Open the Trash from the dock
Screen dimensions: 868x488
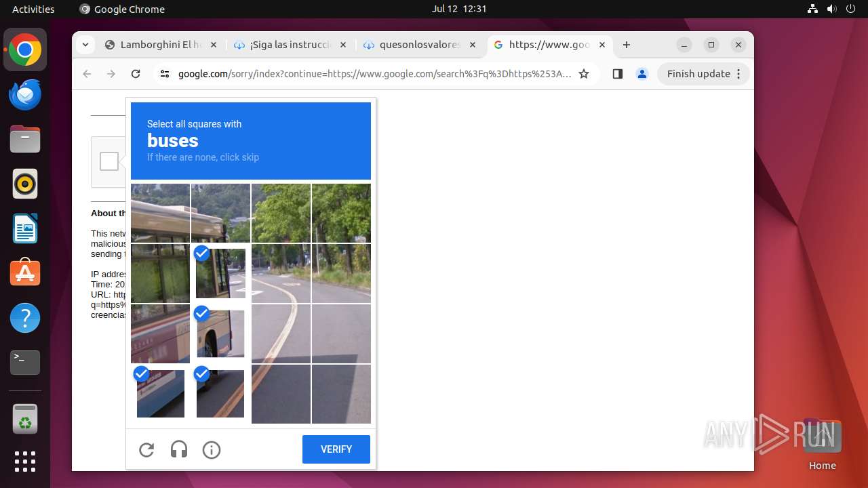tap(25, 418)
